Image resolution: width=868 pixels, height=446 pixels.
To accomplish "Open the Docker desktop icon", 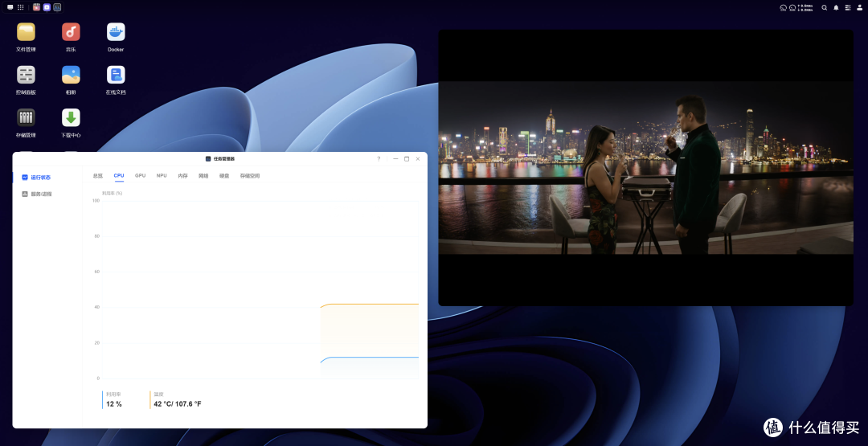I will click(x=116, y=32).
